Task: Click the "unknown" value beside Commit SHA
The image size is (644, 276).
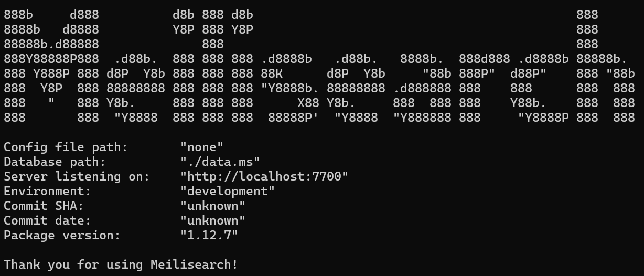Action: tap(213, 206)
